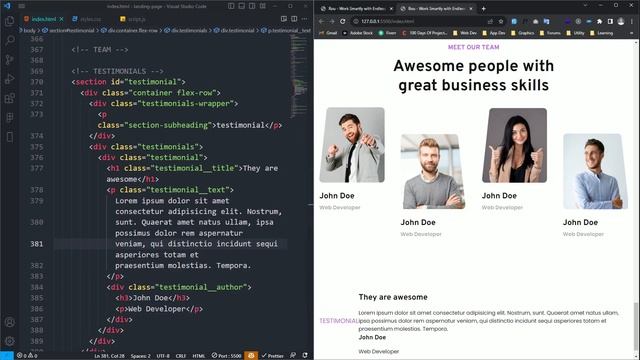Switch to the index.html editor tab
Viewport: 640px width, 360px height.
[x=44, y=19]
